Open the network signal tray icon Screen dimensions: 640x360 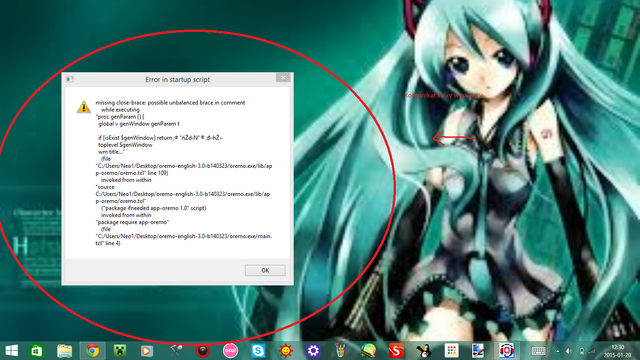coord(592,351)
